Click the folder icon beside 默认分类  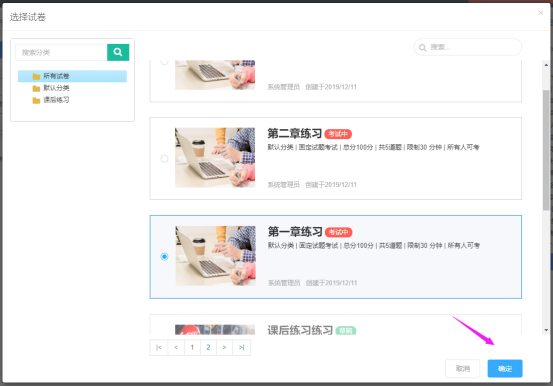pyautogui.click(x=36, y=88)
